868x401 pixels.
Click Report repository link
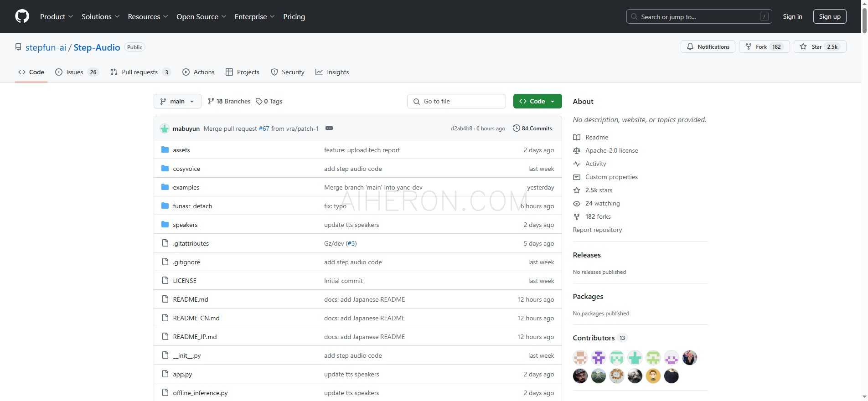(597, 230)
